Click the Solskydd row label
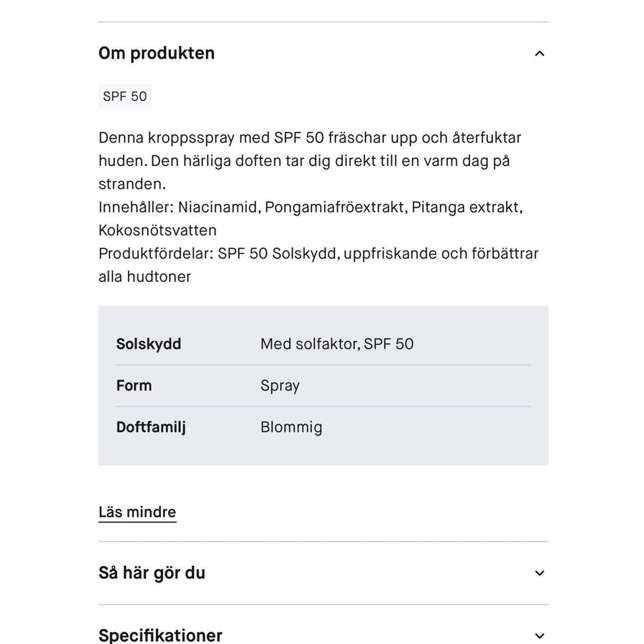The height and width of the screenshot is (644, 644). (x=149, y=344)
